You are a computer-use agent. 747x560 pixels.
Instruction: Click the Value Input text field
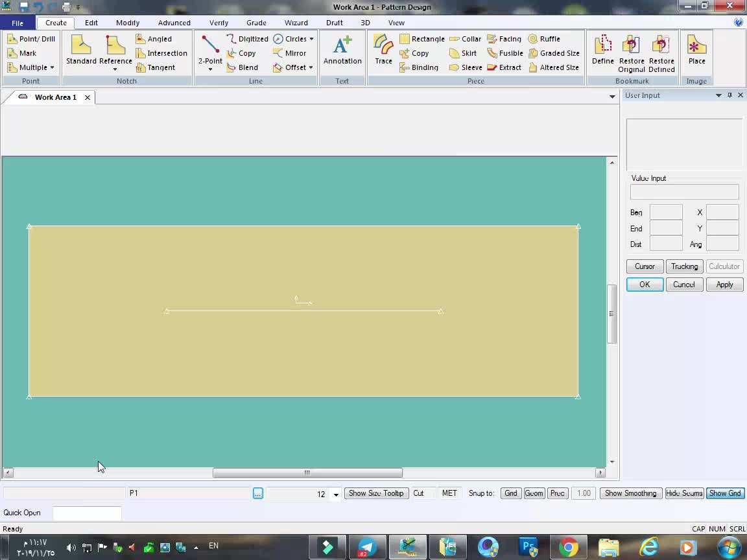[x=684, y=192]
